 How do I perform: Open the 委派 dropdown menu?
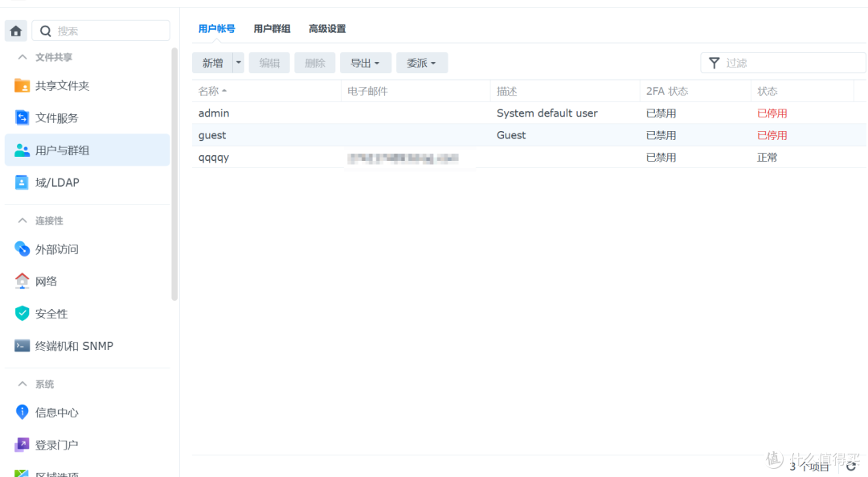pyautogui.click(x=422, y=63)
